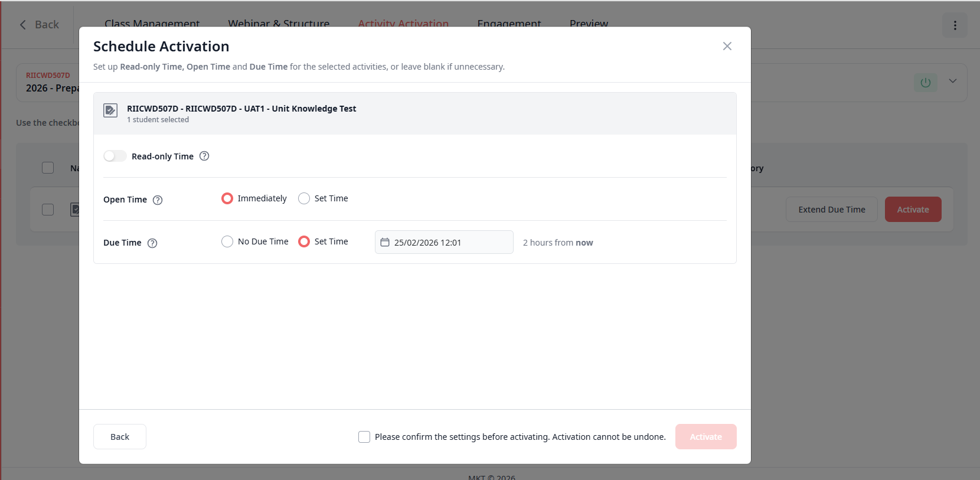Click the green power icon button

[x=925, y=83]
